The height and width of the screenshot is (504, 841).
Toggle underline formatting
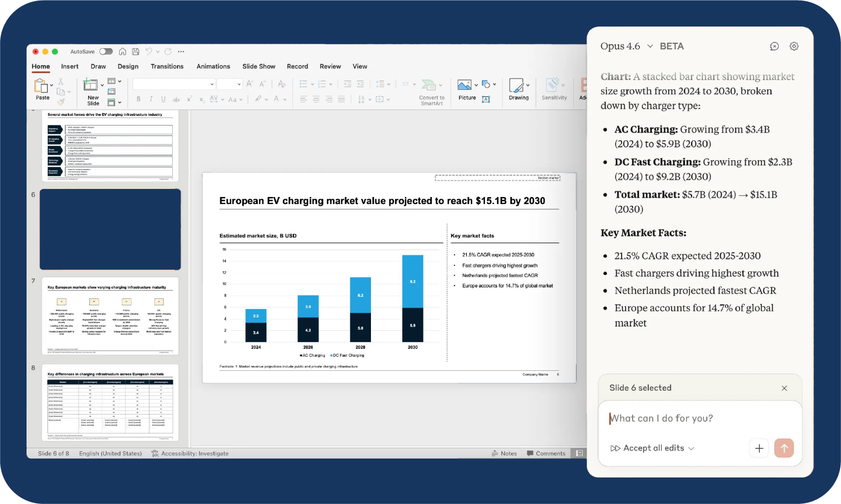[162, 99]
